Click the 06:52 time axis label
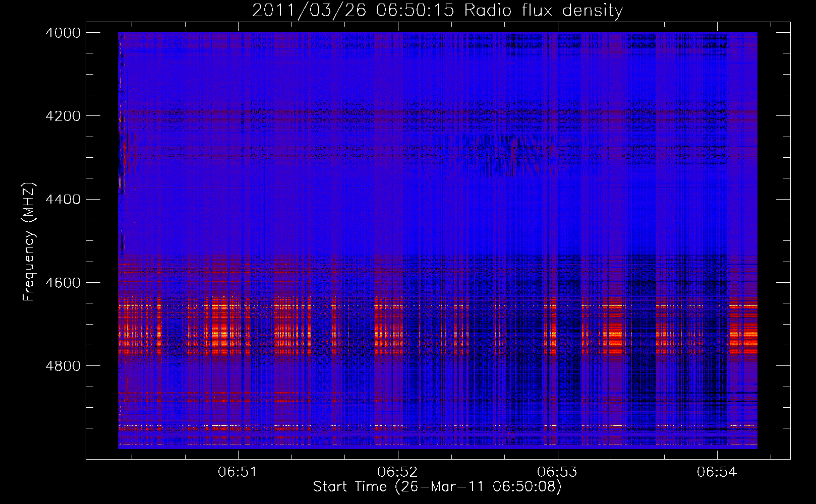 tap(397, 472)
